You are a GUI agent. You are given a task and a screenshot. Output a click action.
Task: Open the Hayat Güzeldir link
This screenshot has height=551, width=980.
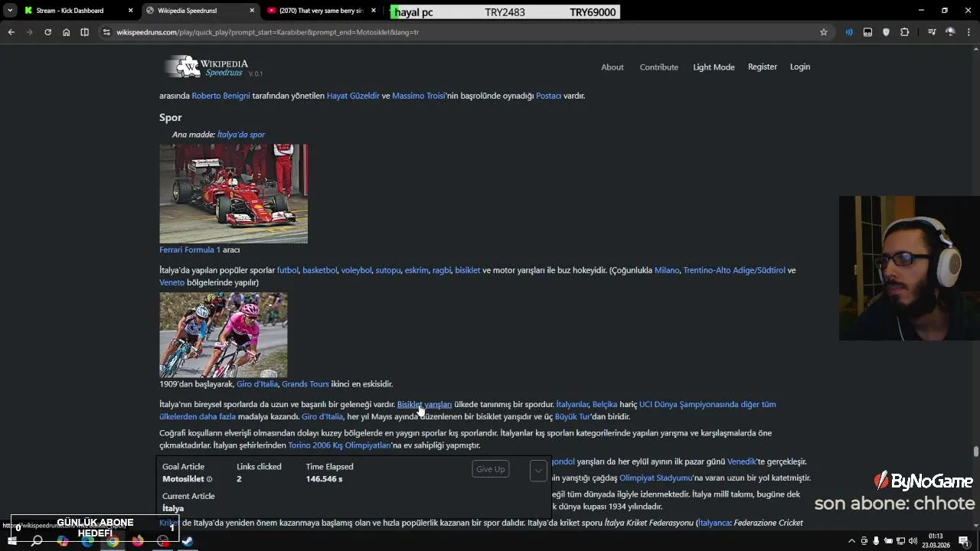coord(353,96)
